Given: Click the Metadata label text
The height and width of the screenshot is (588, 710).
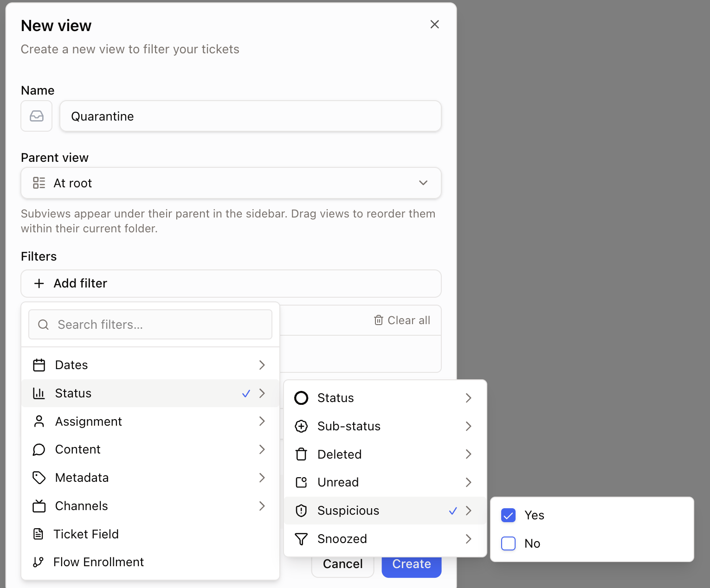Looking at the screenshot, I should pos(82,478).
